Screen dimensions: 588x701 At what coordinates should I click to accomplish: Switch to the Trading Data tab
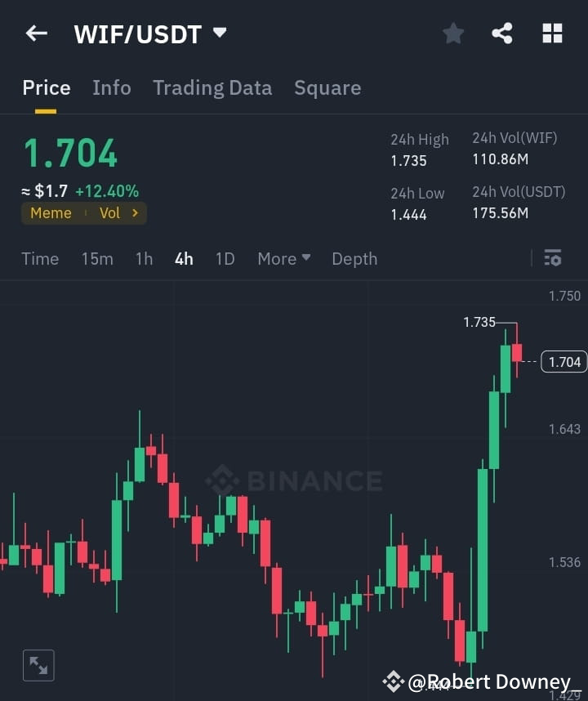click(x=212, y=87)
